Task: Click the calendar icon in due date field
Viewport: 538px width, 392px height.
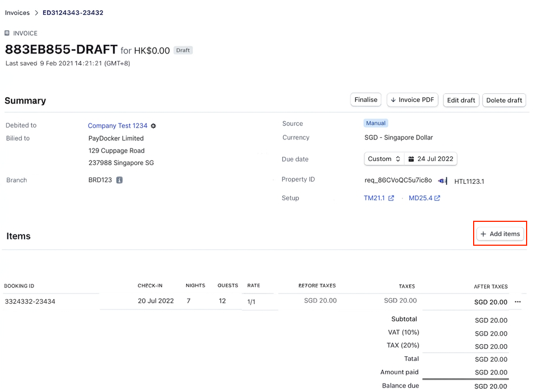Action: (x=412, y=159)
